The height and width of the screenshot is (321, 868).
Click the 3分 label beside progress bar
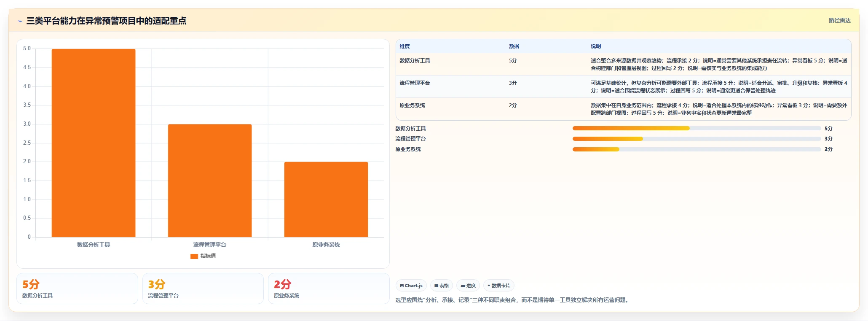(828, 139)
